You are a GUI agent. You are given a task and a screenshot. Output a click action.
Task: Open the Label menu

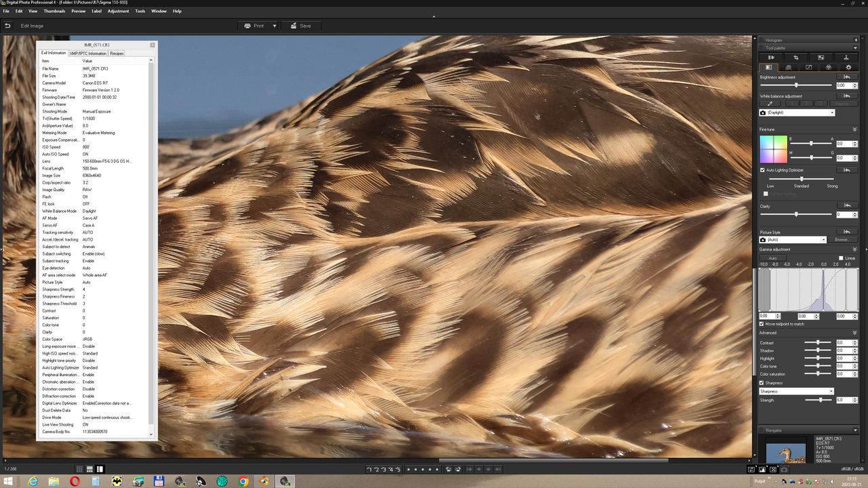tap(96, 12)
